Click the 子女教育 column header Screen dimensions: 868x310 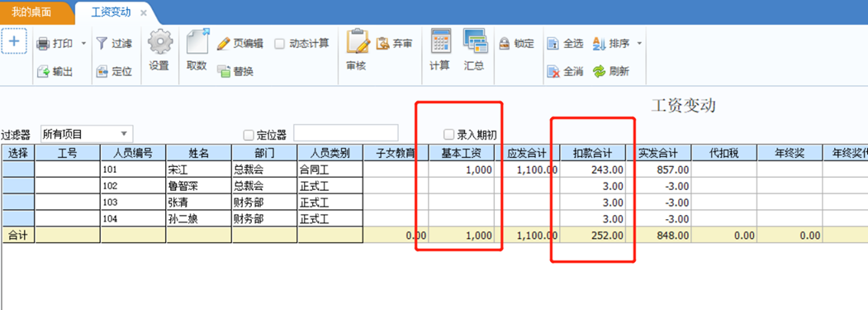coord(396,153)
